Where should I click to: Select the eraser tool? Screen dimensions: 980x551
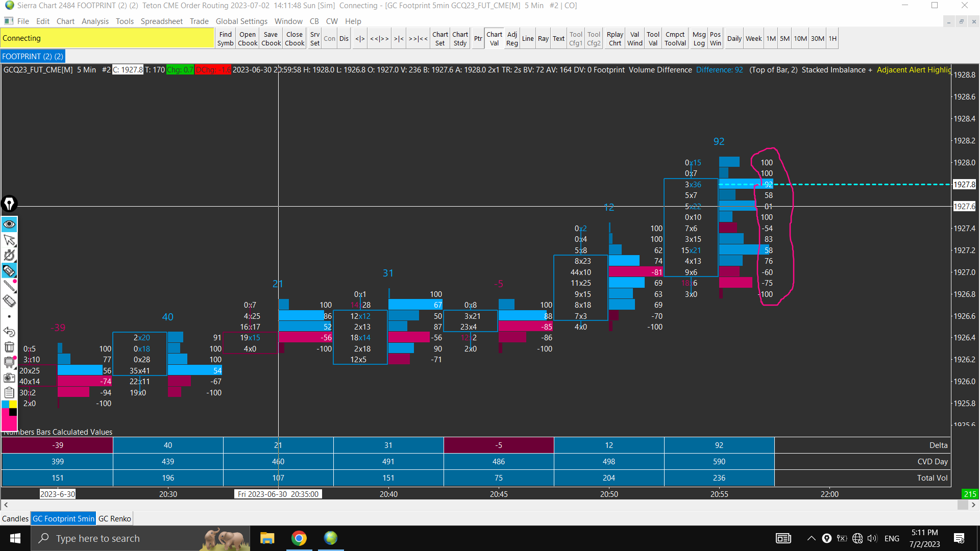click(9, 301)
